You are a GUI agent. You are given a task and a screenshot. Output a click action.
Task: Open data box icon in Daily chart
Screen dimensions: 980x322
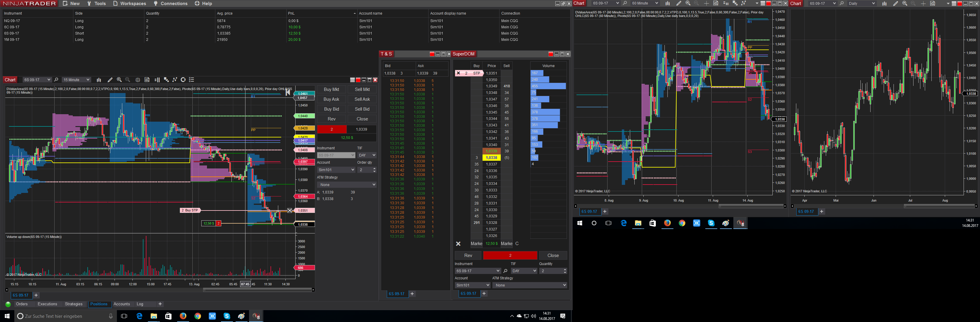(933, 3)
